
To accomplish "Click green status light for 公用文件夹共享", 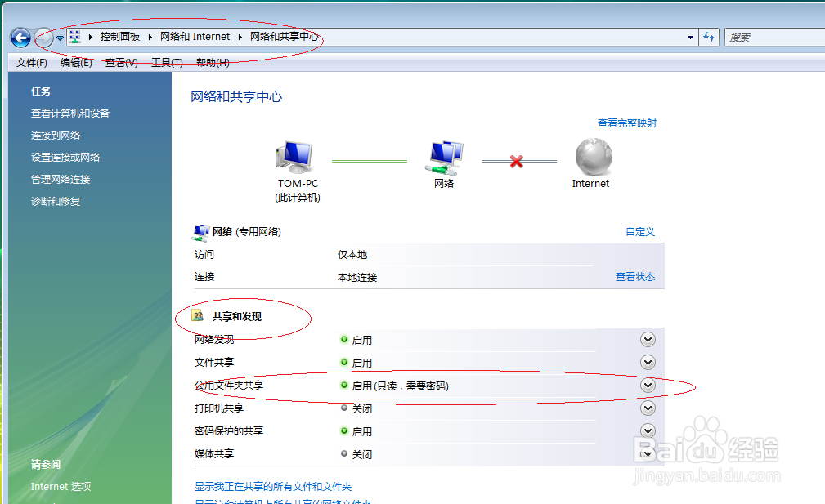I will [x=344, y=385].
